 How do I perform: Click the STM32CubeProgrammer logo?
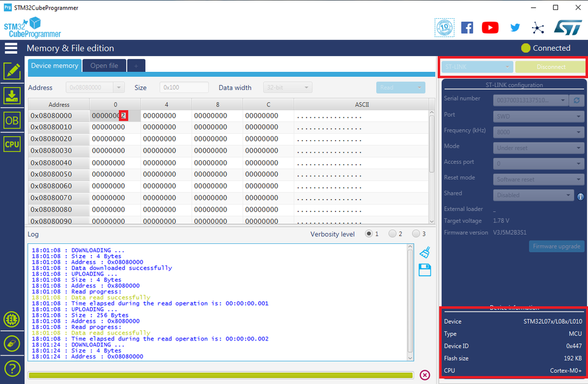point(32,28)
